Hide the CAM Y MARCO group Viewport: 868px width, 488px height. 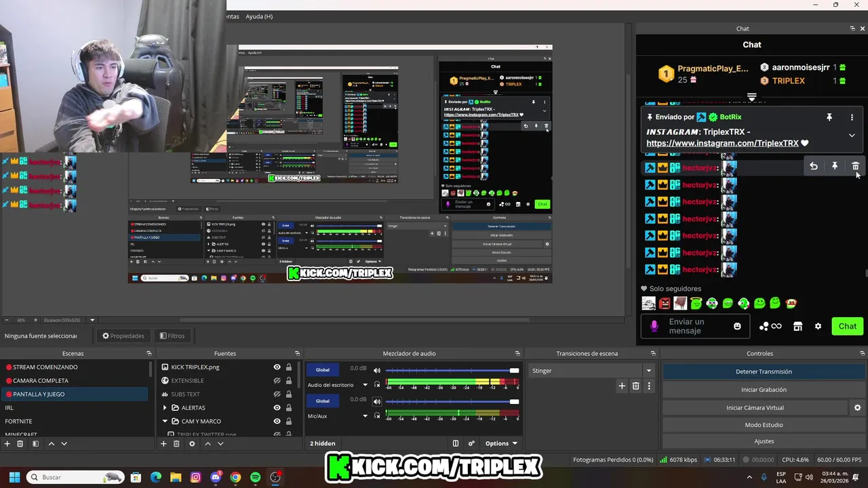(x=277, y=421)
